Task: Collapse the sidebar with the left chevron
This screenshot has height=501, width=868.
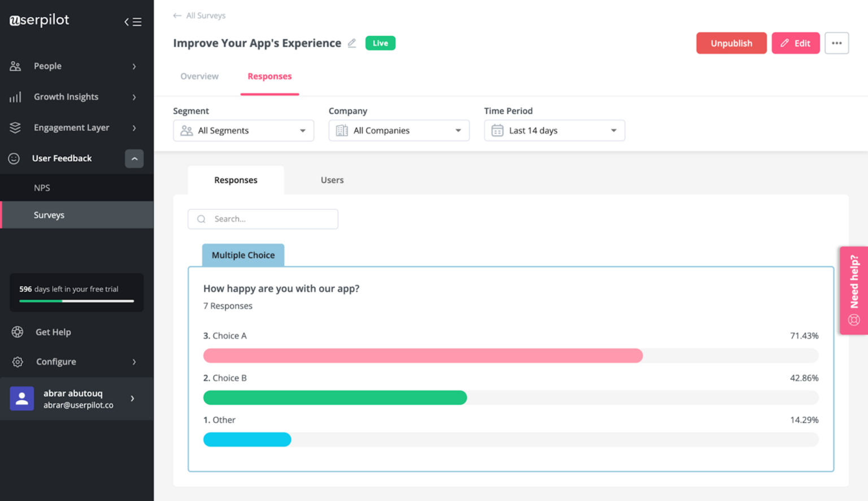Action: [x=127, y=21]
